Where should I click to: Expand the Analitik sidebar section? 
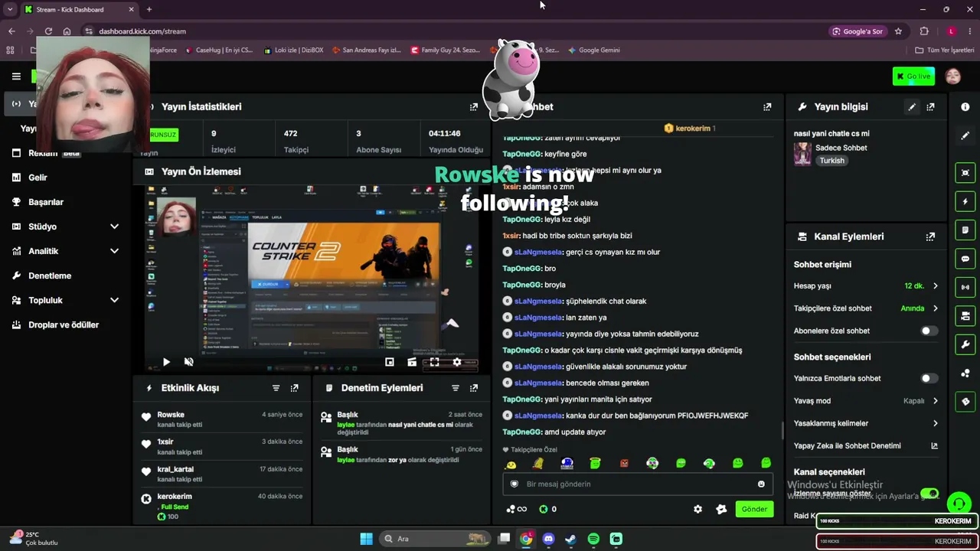114,251
